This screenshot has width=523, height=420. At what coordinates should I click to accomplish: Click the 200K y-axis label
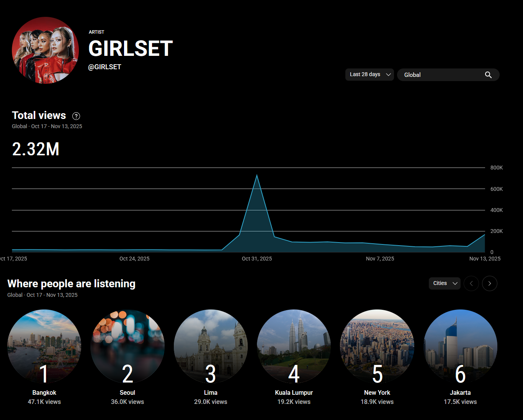tap(497, 231)
